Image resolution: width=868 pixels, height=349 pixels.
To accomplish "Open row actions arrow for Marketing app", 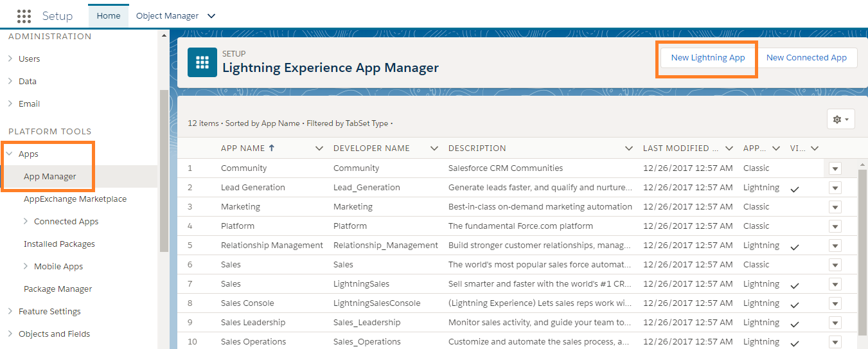I will coord(835,207).
